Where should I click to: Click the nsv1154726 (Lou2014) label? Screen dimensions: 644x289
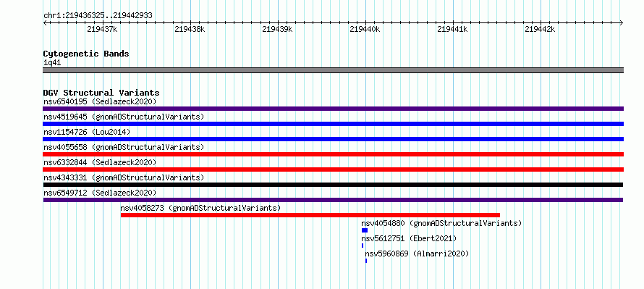(87, 132)
